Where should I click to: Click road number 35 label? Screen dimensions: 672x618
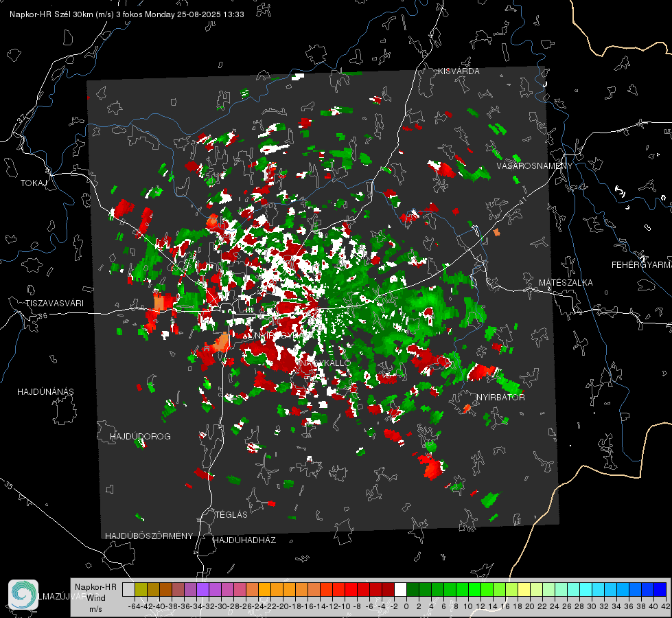click(x=9, y=485)
